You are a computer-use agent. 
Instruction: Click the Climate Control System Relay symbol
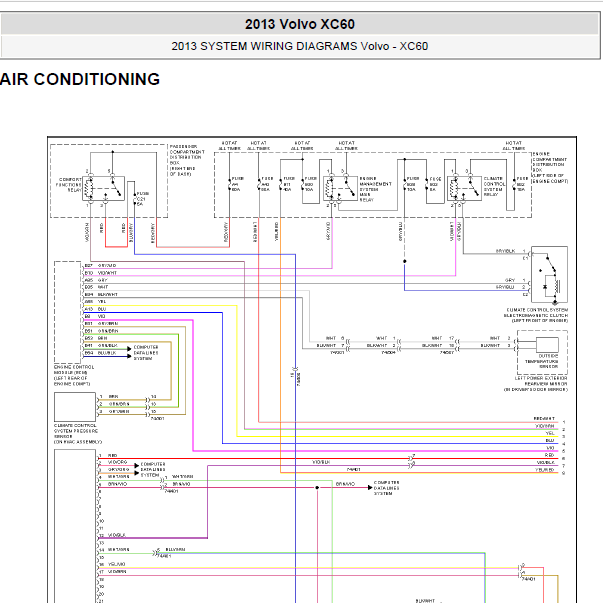[x=464, y=188]
